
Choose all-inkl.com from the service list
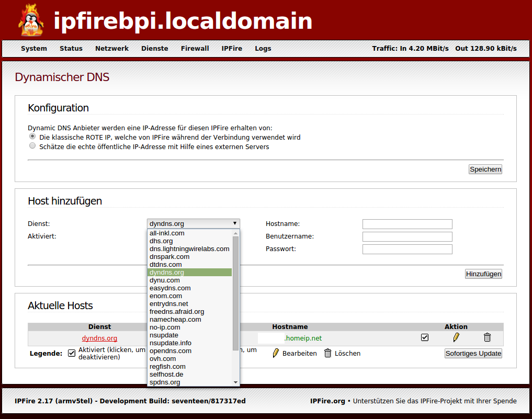(190, 233)
